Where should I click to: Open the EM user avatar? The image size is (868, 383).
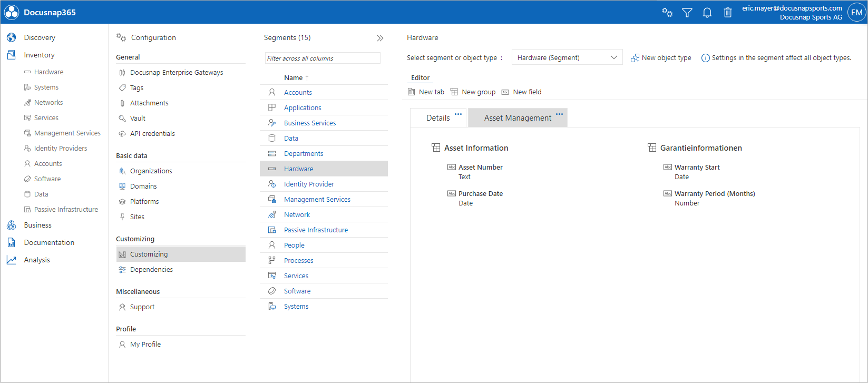857,13
